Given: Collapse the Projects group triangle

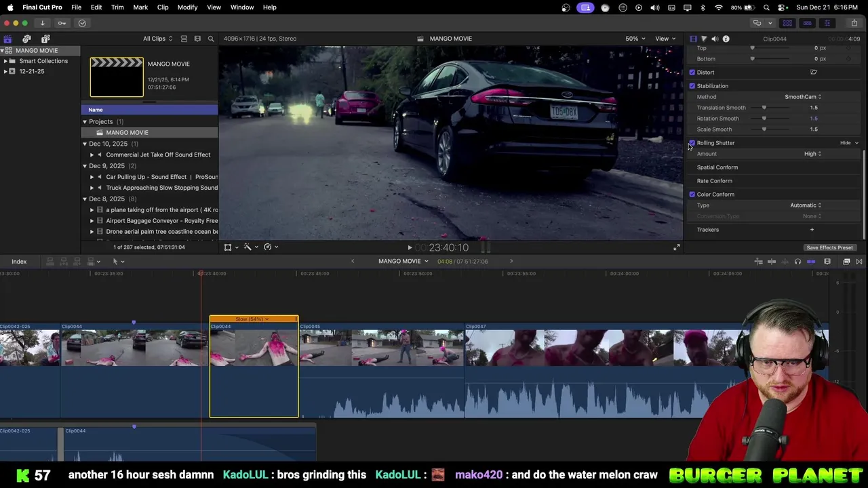Looking at the screenshot, I should click(85, 122).
